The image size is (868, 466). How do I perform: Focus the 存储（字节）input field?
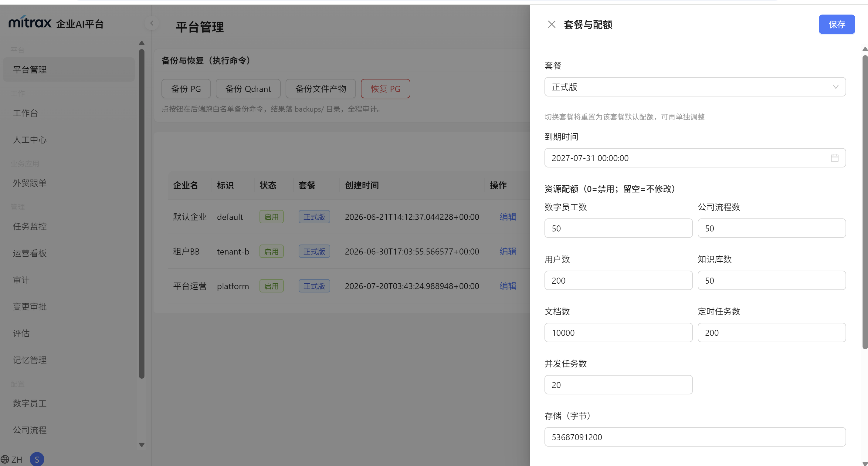coord(695,437)
